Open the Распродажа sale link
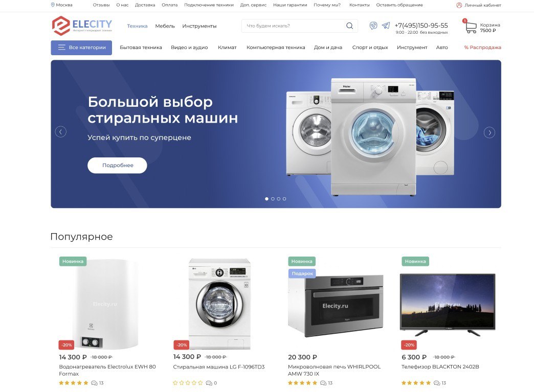 pyautogui.click(x=482, y=48)
